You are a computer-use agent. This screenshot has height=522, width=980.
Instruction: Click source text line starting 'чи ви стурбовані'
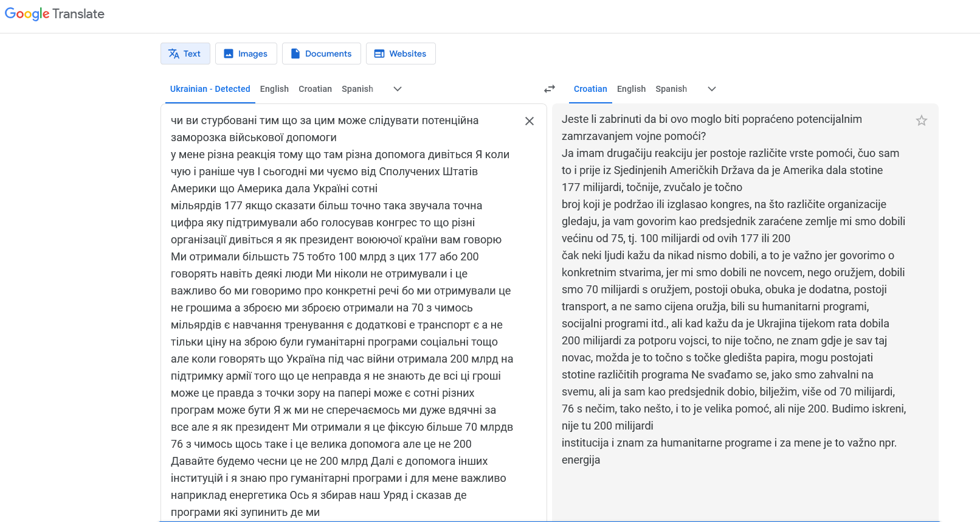pyautogui.click(x=324, y=120)
